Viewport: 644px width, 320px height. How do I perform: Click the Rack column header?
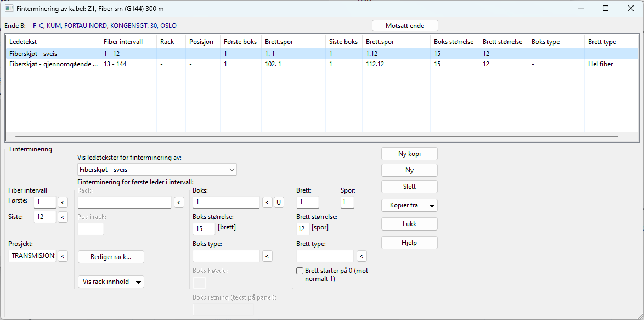[x=171, y=42]
